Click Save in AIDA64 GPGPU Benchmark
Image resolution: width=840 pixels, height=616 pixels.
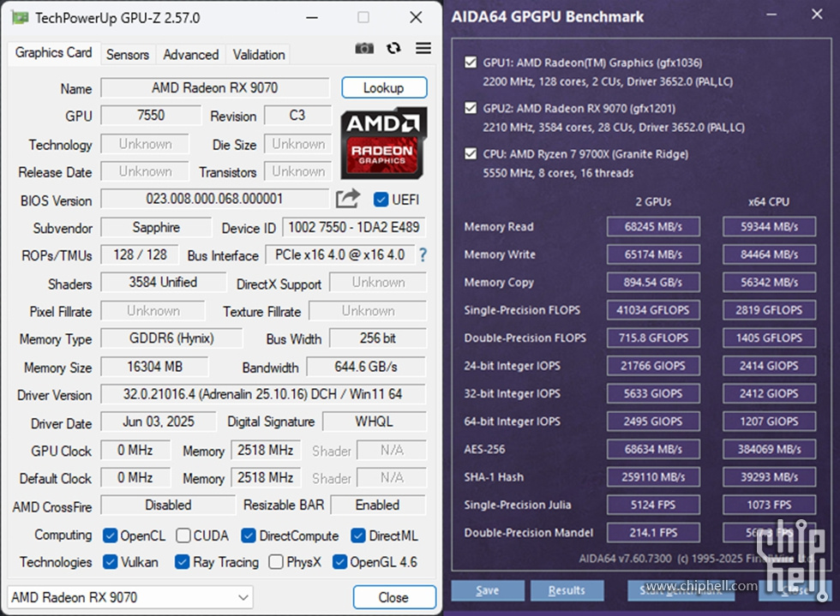[x=488, y=590]
